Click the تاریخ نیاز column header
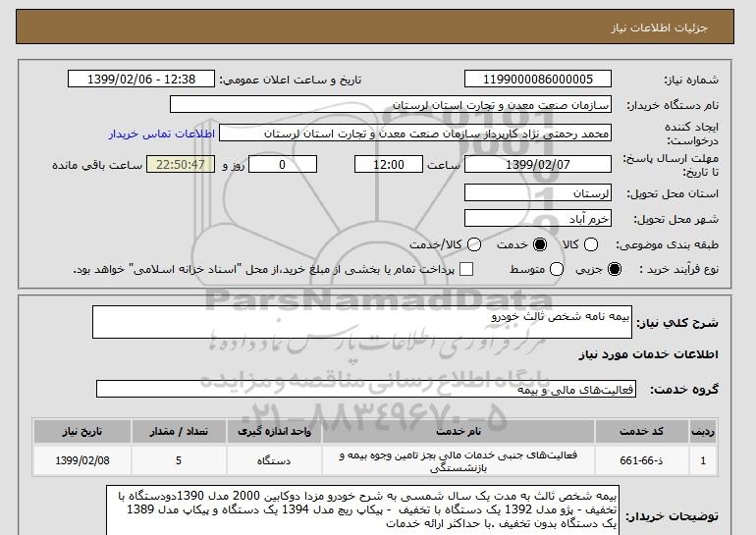The image size is (756, 535). 82,431
